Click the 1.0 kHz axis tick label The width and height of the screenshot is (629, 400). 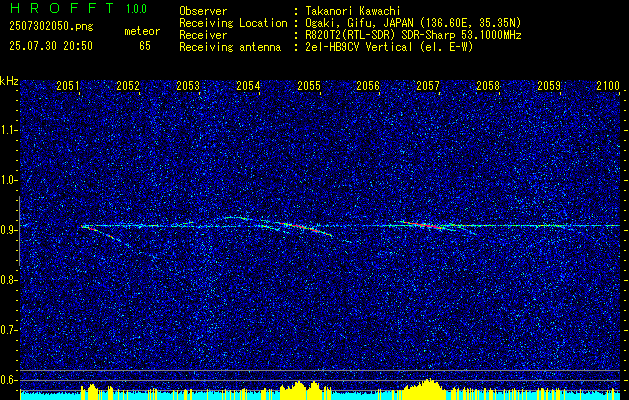point(7,180)
